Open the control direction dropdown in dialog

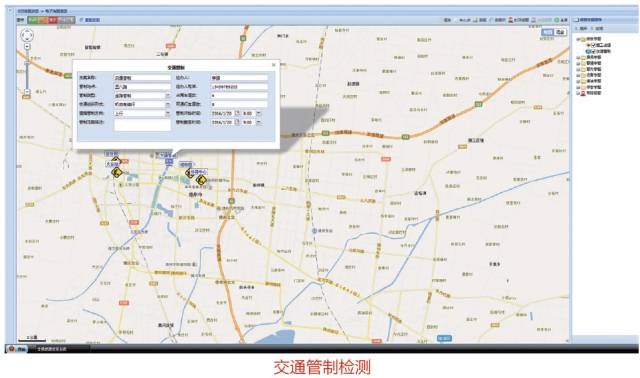[x=167, y=113]
